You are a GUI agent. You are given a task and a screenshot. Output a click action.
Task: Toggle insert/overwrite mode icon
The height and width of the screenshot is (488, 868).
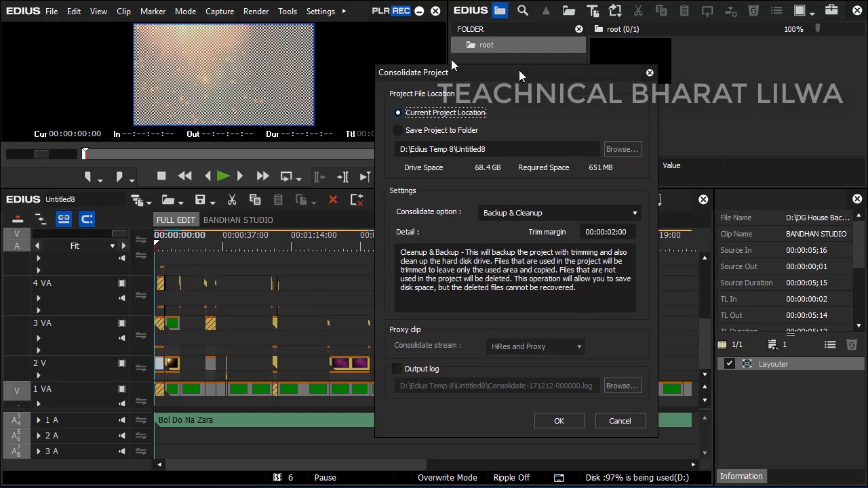[x=18, y=219]
